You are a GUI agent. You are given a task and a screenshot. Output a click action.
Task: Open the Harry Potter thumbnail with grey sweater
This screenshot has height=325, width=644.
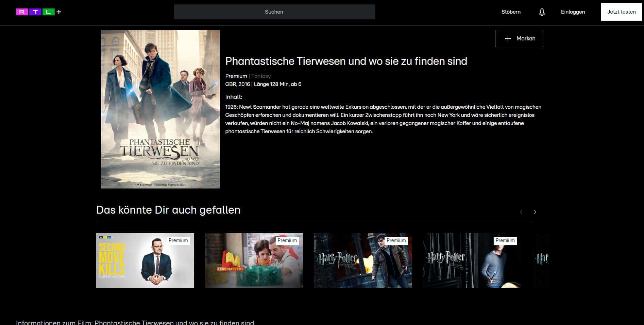(x=472, y=260)
